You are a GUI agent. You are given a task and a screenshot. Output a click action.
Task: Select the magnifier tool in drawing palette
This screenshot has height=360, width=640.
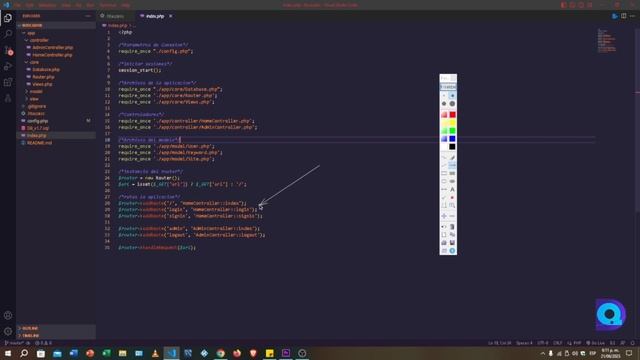tap(452, 205)
